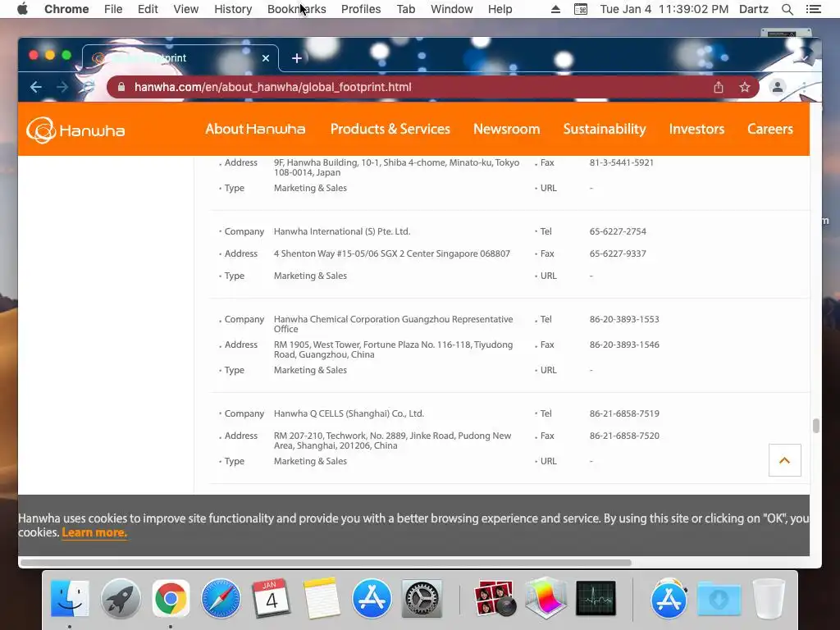
Task: Click the forward navigation arrow
Action: (x=62, y=87)
